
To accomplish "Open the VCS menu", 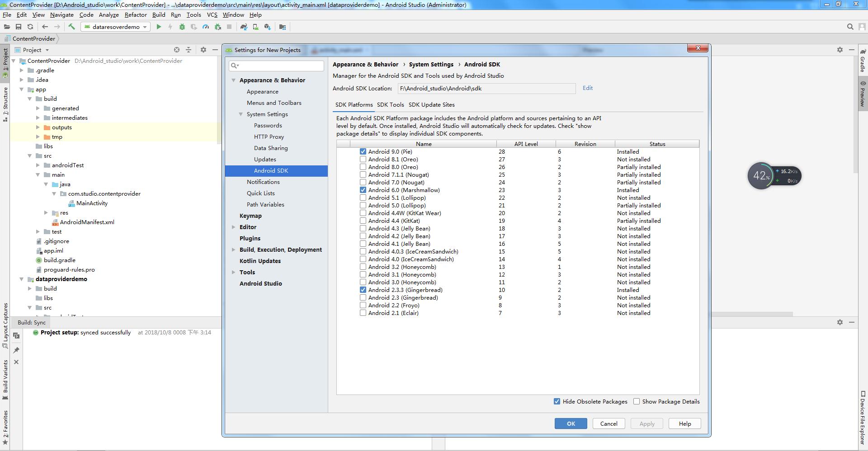I will 212,15.
